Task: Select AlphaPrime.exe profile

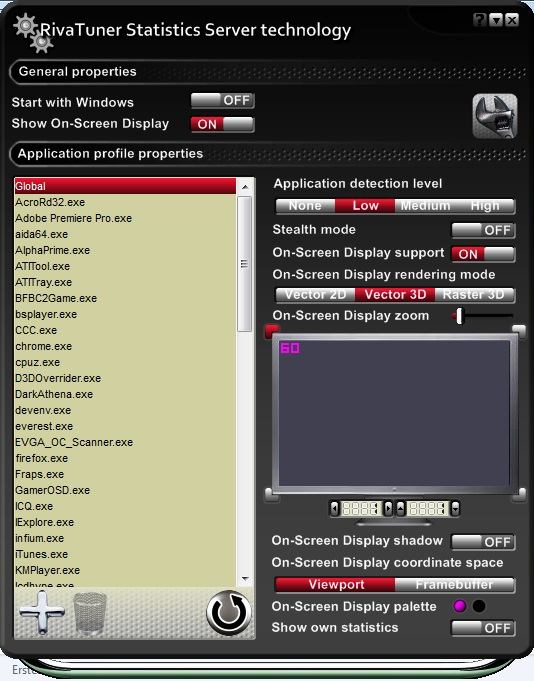Action: pos(125,250)
